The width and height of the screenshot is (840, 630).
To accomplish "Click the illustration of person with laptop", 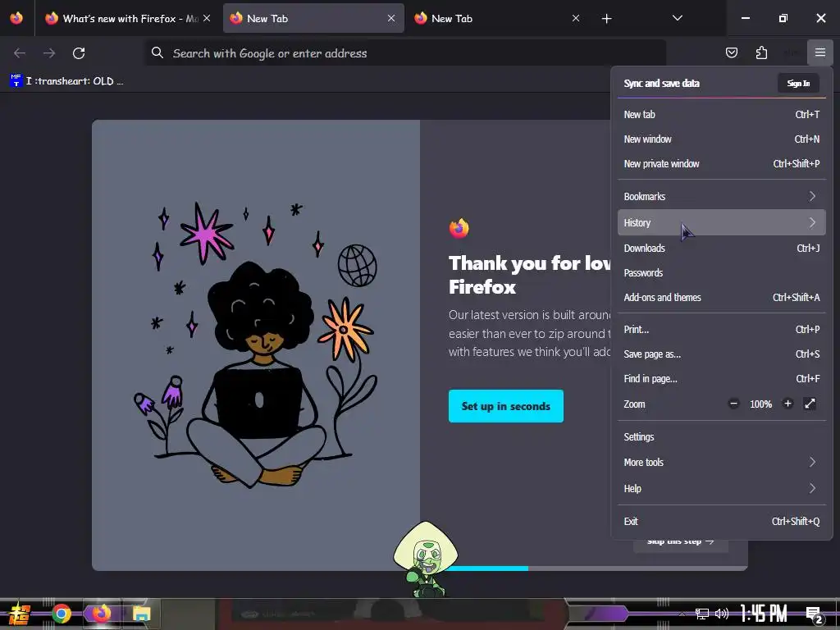I will point(256,345).
